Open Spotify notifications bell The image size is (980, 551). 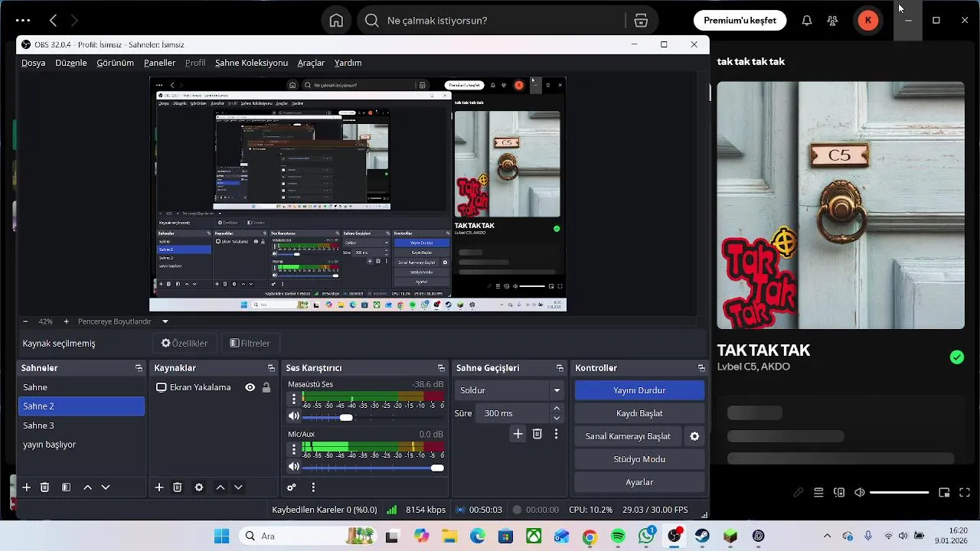point(807,21)
